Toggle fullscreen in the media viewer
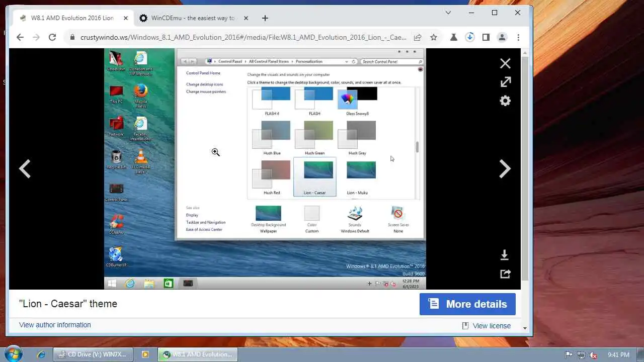Image resolution: width=644 pixels, height=362 pixels. click(x=505, y=82)
